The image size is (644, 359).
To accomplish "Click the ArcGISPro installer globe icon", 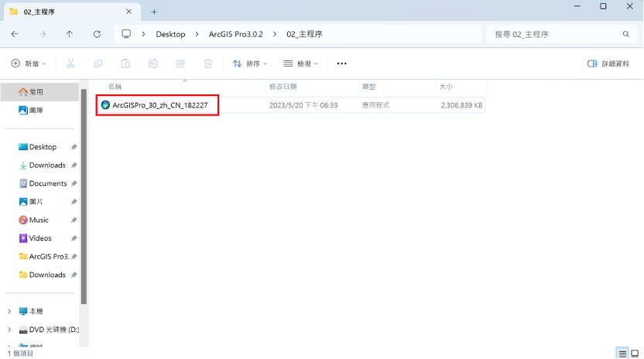I will (105, 105).
